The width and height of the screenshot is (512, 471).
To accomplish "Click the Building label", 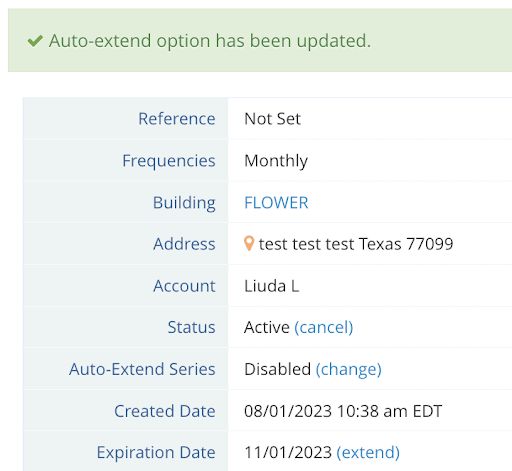I will (184, 203).
